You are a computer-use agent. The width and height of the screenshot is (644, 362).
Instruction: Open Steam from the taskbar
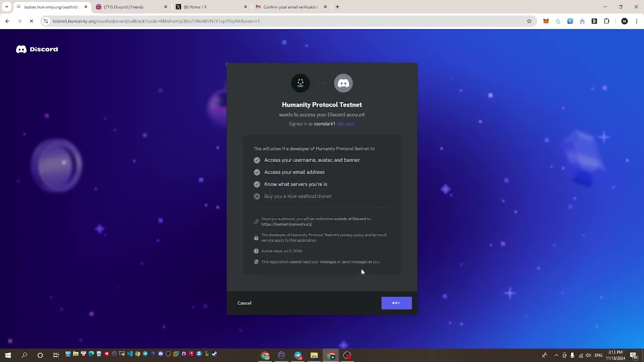[x=215, y=354]
